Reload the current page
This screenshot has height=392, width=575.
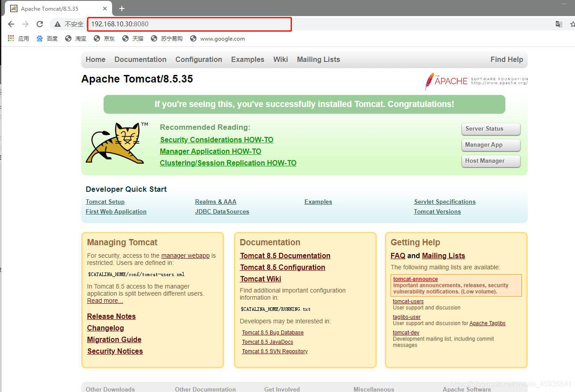(x=40, y=24)
